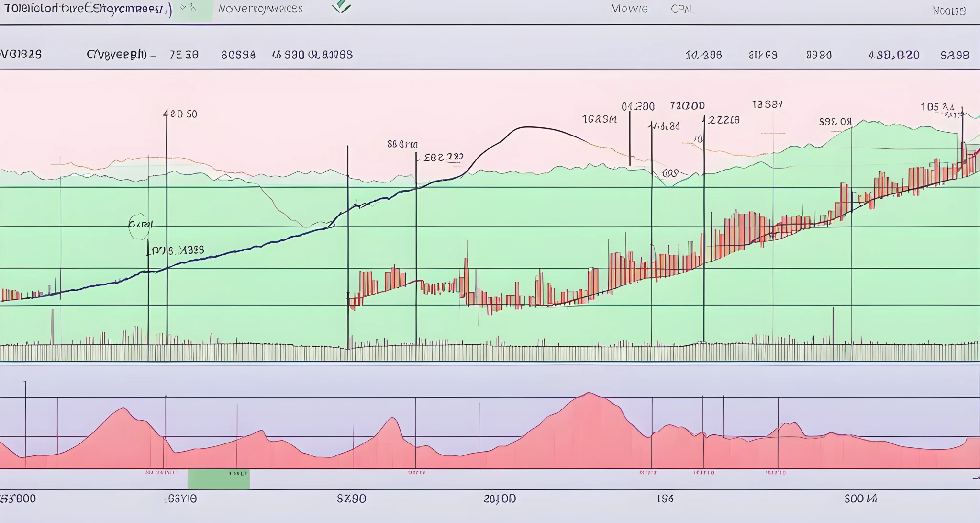Click the "S290" bottom axis label

(351, 499)
